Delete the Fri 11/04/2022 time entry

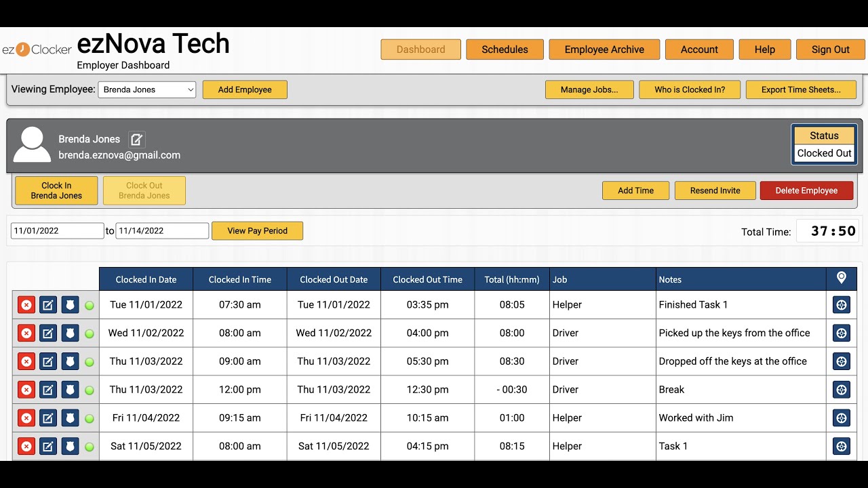click(26, 418)
